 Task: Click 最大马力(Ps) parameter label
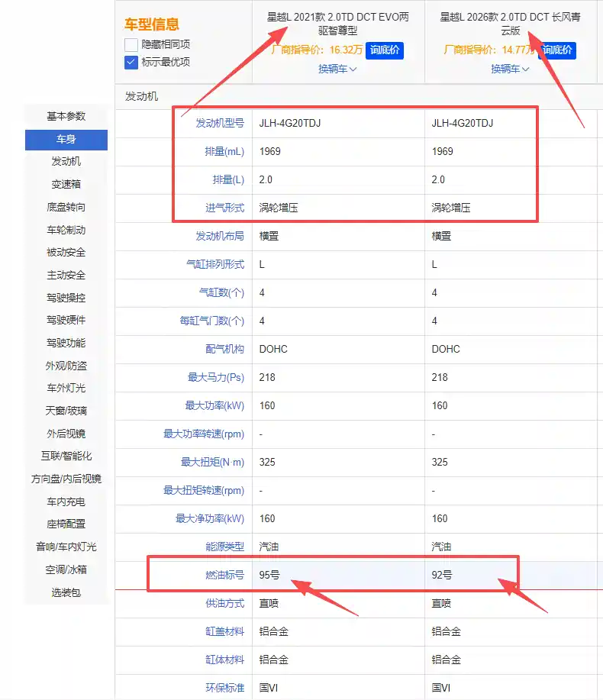click(x=215, y=378)
